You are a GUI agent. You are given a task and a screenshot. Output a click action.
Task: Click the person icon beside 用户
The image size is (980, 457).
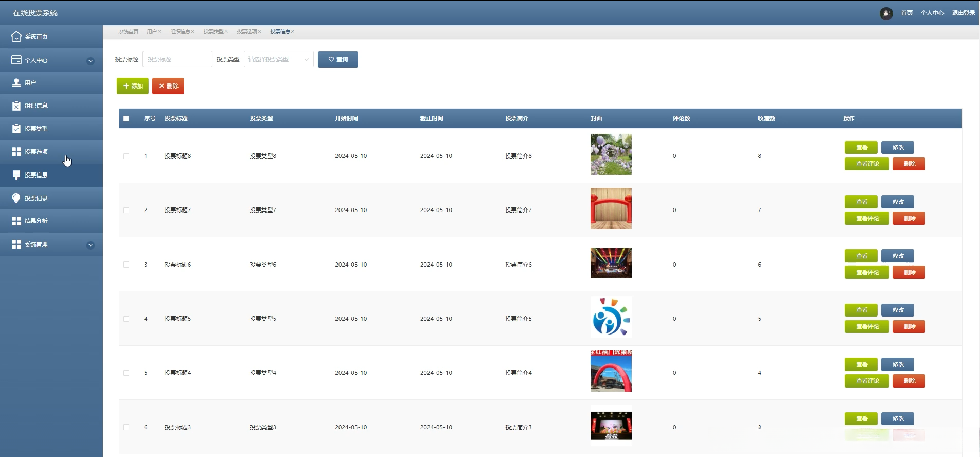16,82
